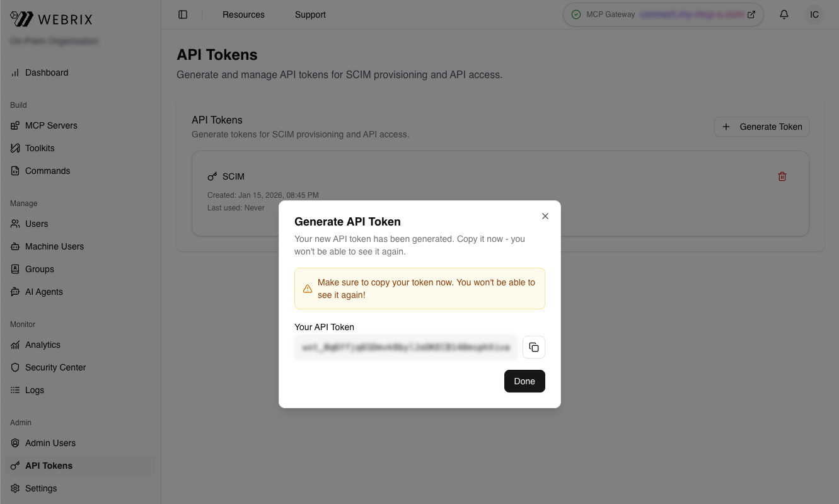The height and width of the screenshot is (504, 839).
Task: Open the Toolkits section
Action: (40, 148)
